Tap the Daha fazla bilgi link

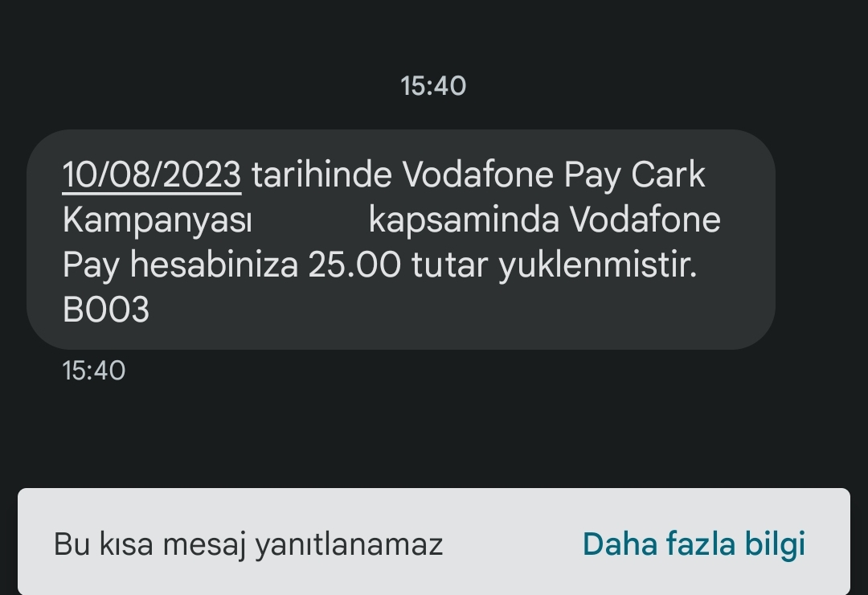[694, 544]
